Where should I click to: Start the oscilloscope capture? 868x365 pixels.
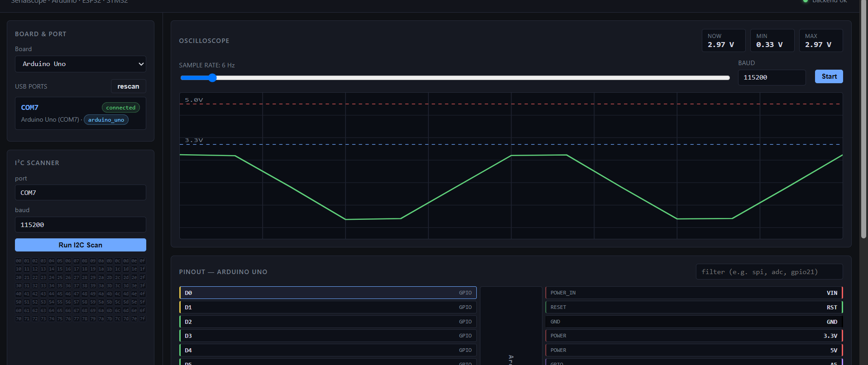[x=829, y=76]
